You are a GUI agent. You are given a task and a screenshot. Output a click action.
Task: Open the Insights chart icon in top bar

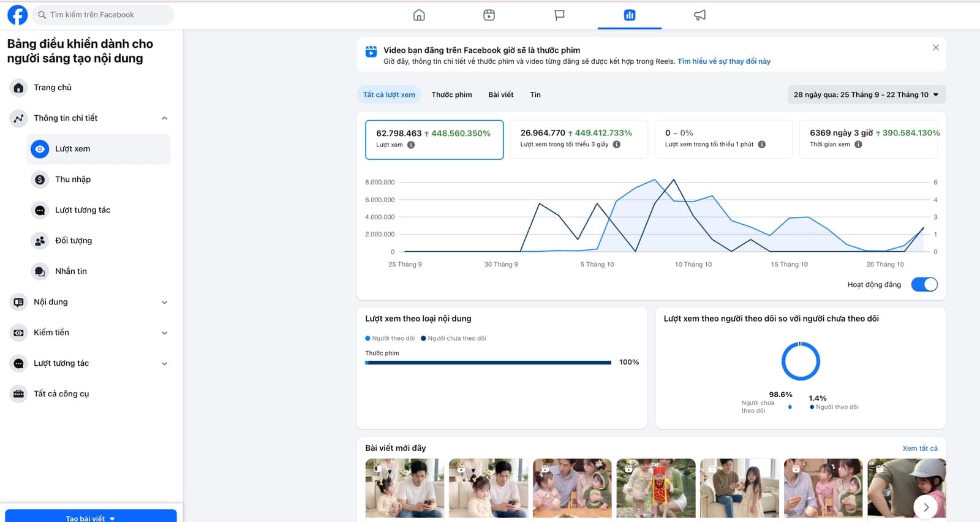[629, 15]
